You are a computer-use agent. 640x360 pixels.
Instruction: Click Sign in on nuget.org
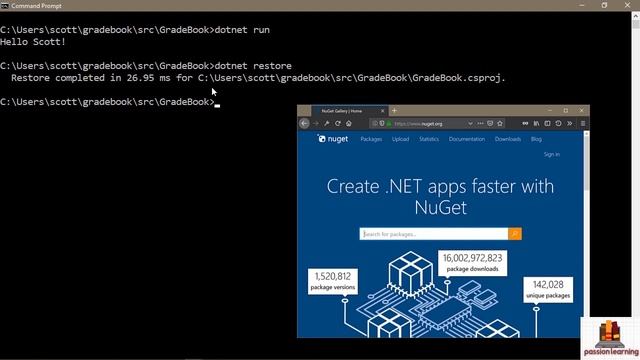click(x=551, y=154)
